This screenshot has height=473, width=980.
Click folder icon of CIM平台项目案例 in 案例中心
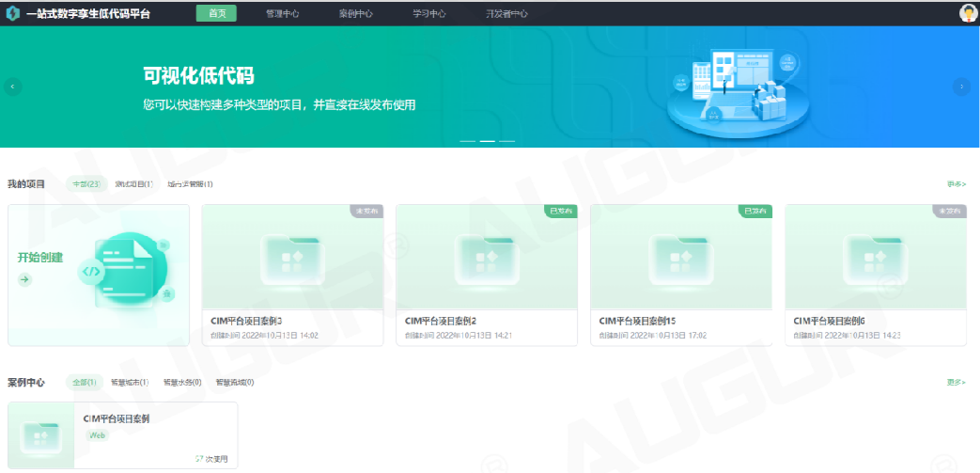(x=40, y=437)
